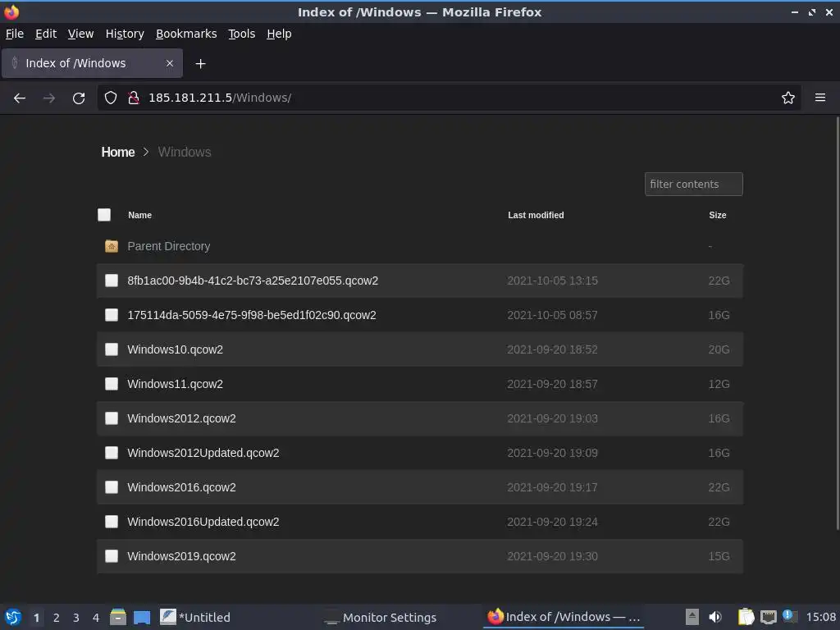840x630 pixels.
Task: Click the address bar URL field
Action: coord(450,98)
